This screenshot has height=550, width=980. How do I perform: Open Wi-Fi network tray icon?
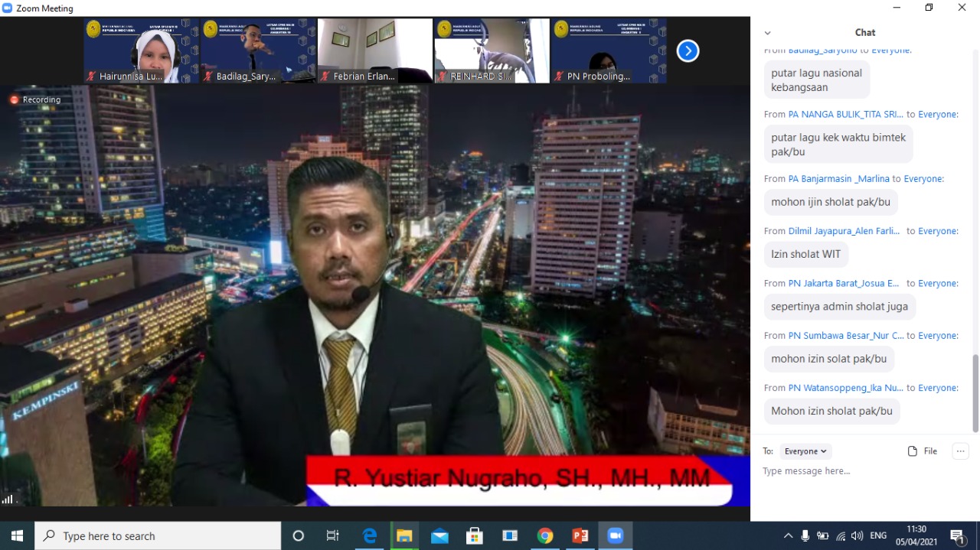point(841,535)
